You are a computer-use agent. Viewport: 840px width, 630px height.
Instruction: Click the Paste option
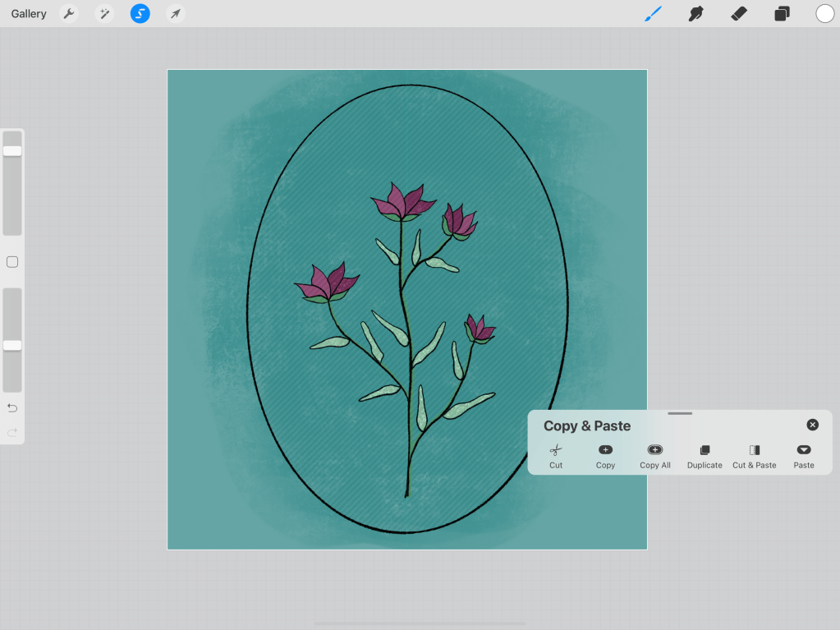point(804,456)
